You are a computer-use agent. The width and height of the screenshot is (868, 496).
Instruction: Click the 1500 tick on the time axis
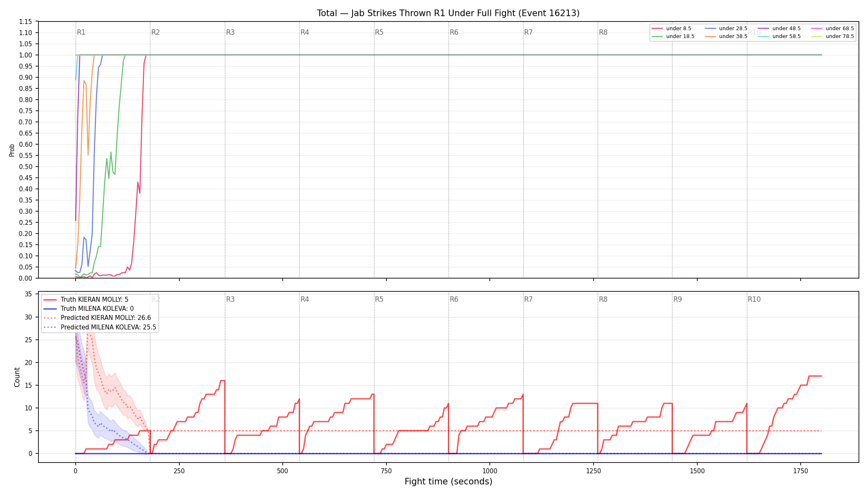[x=697, y=471]
